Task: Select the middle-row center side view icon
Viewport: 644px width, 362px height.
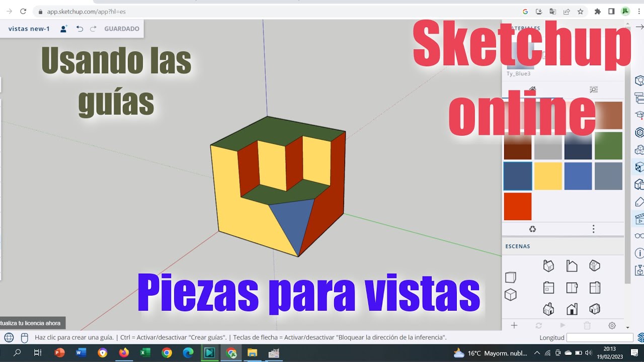Action: coord(572,288)
